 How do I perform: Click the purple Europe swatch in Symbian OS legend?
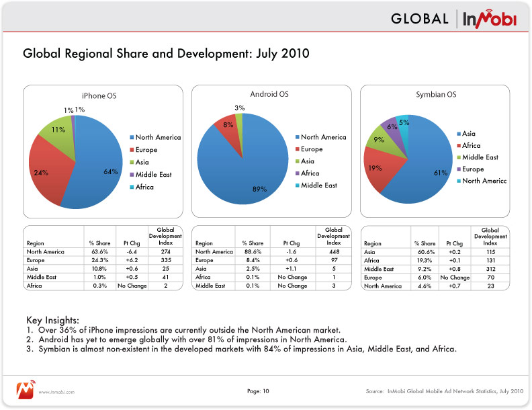(459, 169)
